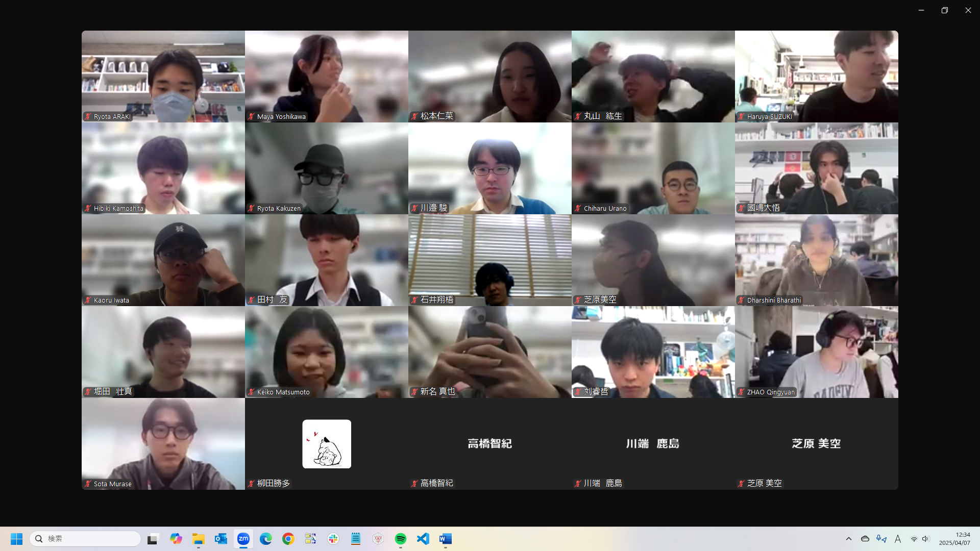Click the 川端 鹿島 participant tile
The height and width of the screenshot is (551, 980).
pos(653,443)
